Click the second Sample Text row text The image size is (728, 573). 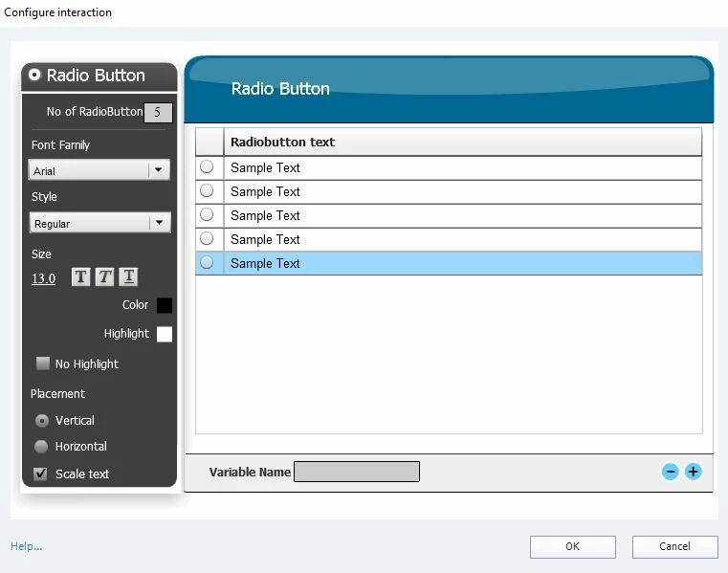click(x=265, y=191)
